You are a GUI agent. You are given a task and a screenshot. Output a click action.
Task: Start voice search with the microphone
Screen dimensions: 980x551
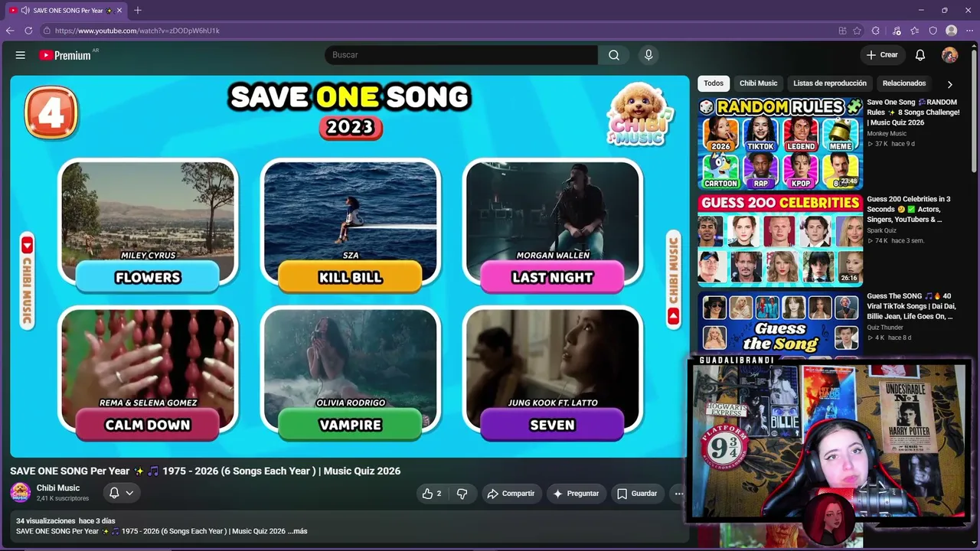[x=648, y=55]
